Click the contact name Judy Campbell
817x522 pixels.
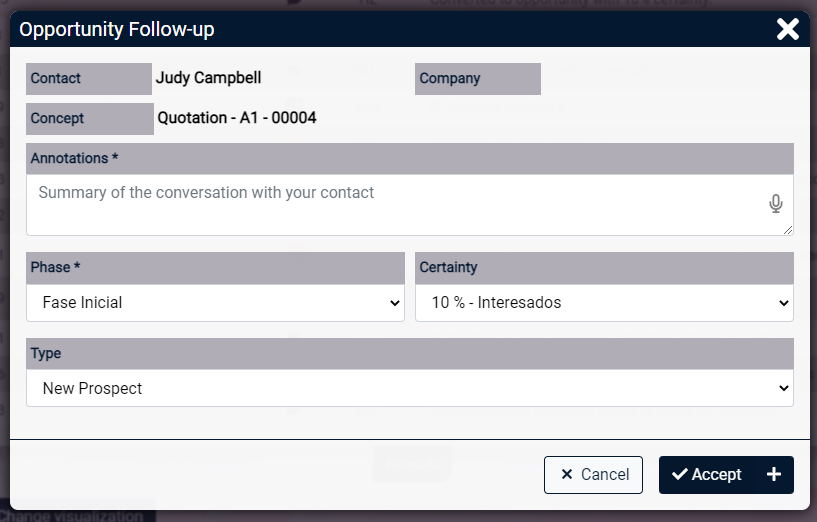click(208, 78)
